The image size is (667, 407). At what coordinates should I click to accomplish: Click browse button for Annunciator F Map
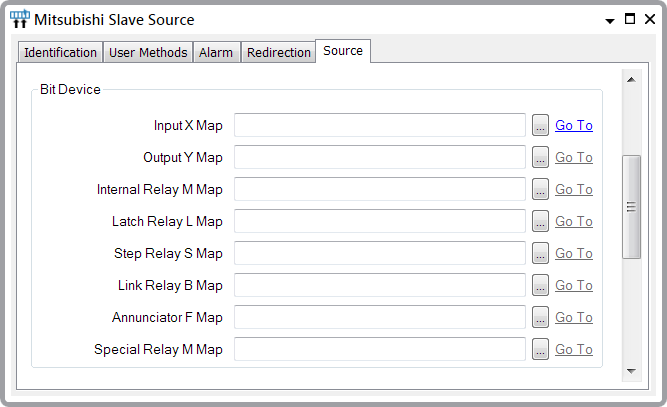pyautogui.click(x=540, y=317)
